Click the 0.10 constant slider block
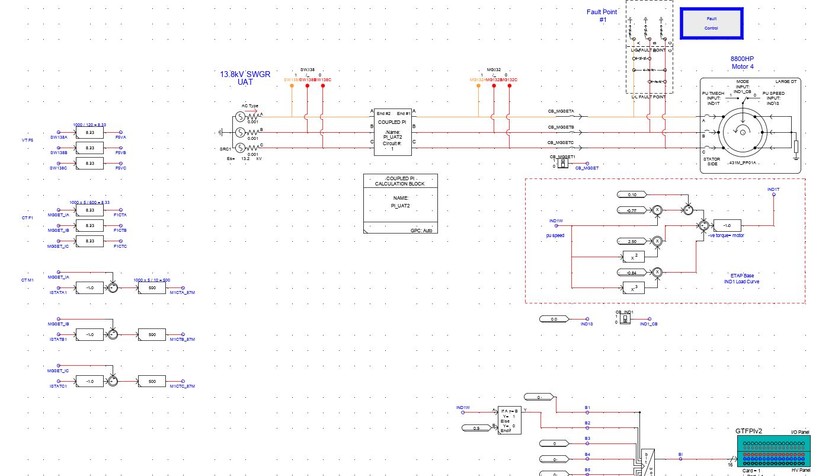819x476 pixels. pyautogui.click(x=632, y=194)
